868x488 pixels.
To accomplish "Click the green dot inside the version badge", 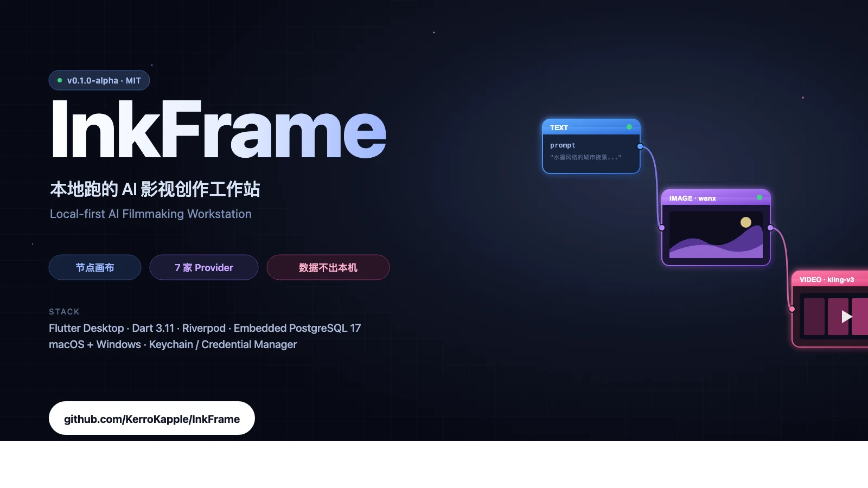I will 59,80.
